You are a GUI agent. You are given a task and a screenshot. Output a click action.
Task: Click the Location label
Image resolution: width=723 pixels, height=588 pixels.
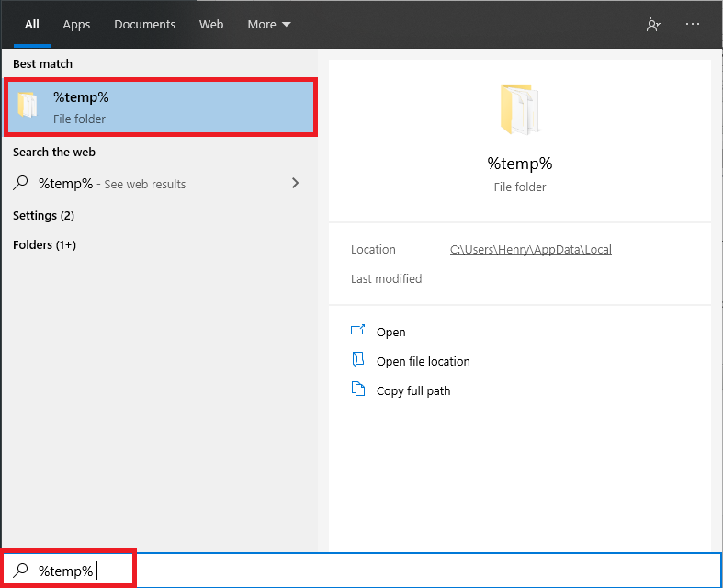(x=374, y=250)
